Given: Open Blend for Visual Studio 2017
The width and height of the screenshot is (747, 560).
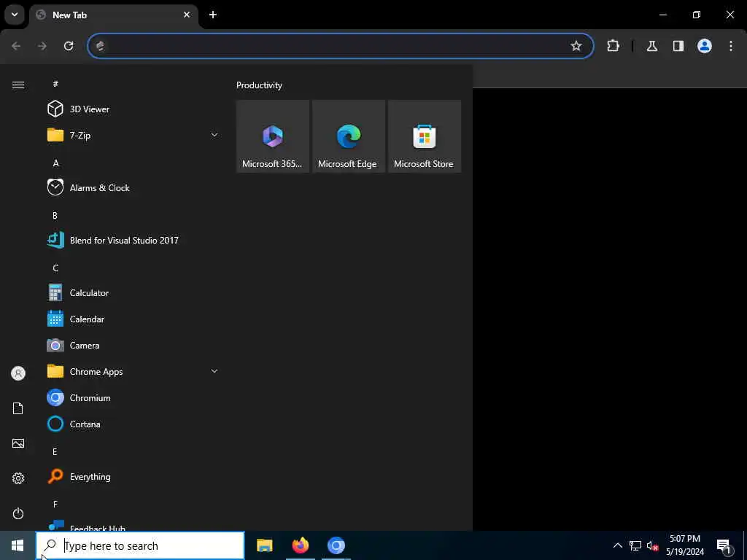Looking at the screenshot, I should tap(133, 240).
